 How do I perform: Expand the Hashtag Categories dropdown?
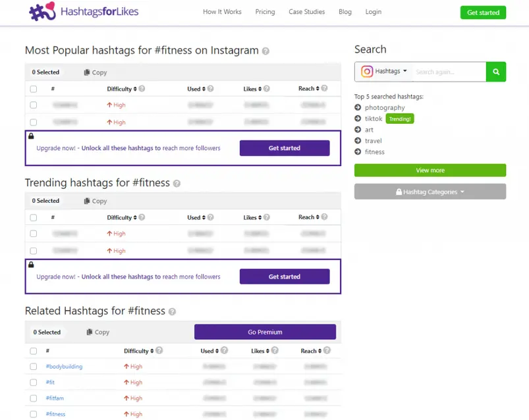click(x=430, y=192)
